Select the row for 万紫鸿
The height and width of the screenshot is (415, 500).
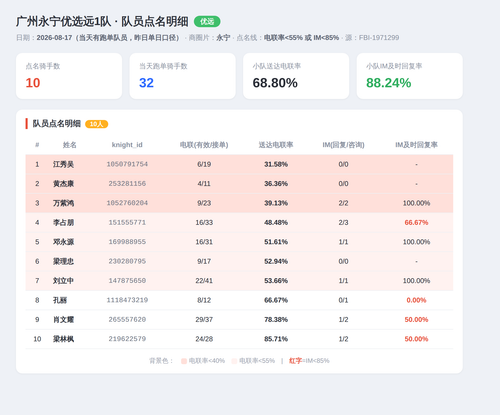pyautogui.click(x=239, y=203)
